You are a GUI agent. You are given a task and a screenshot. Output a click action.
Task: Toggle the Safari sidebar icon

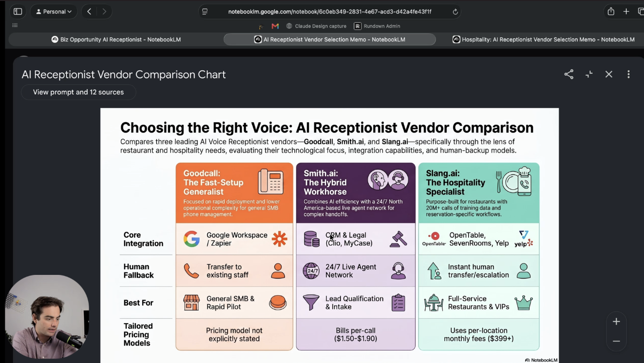point(18,12)
